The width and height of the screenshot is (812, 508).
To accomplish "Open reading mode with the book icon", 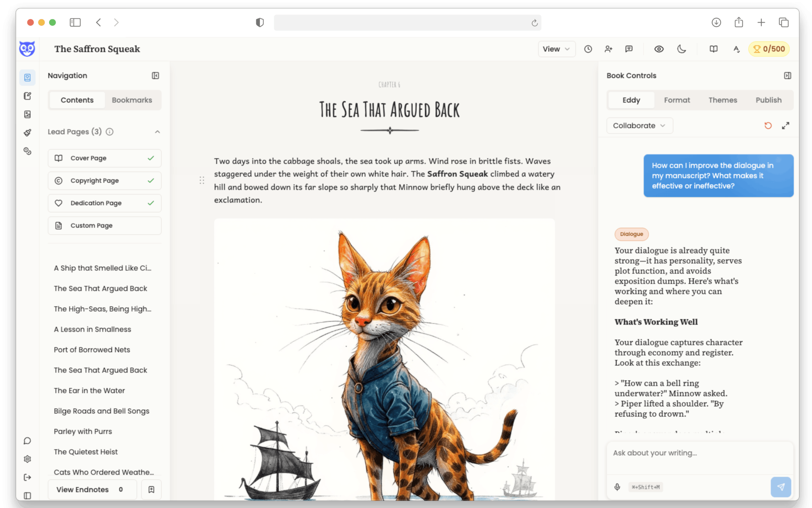I will [x=713, y=49].
